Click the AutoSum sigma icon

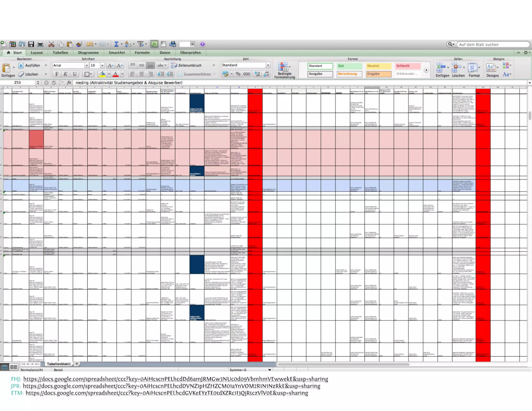(116, 44)
